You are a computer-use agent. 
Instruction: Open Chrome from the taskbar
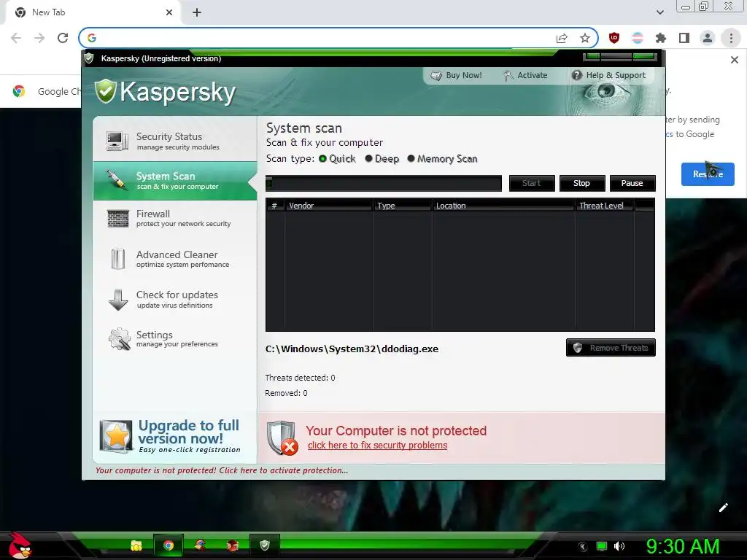tap(169, 545)
